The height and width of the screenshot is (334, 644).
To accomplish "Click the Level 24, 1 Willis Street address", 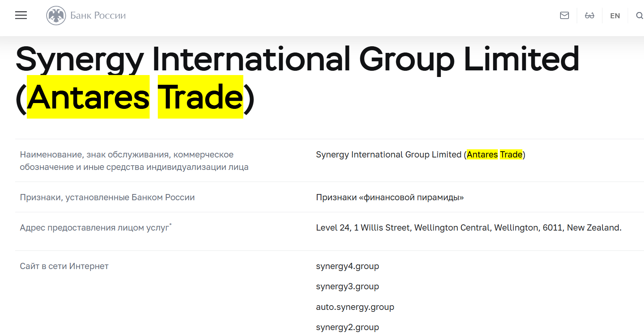I will pyautogui.click(x=469, y=228).
